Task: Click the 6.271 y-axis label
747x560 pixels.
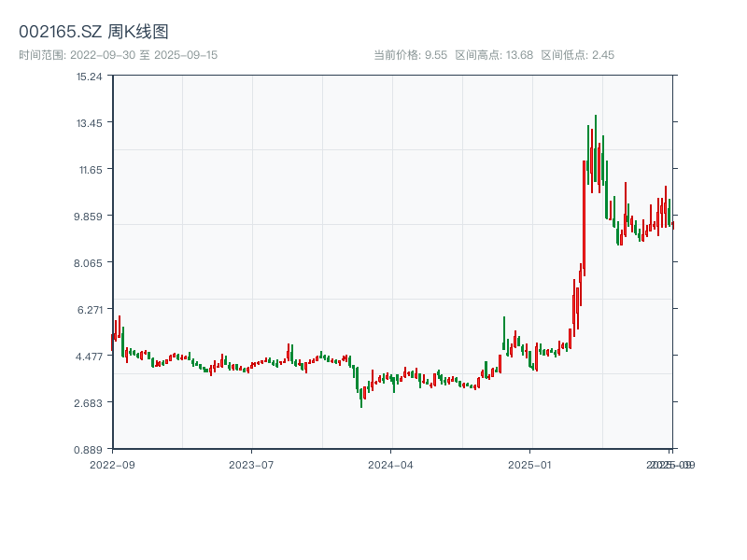Action: click(90, 310)
